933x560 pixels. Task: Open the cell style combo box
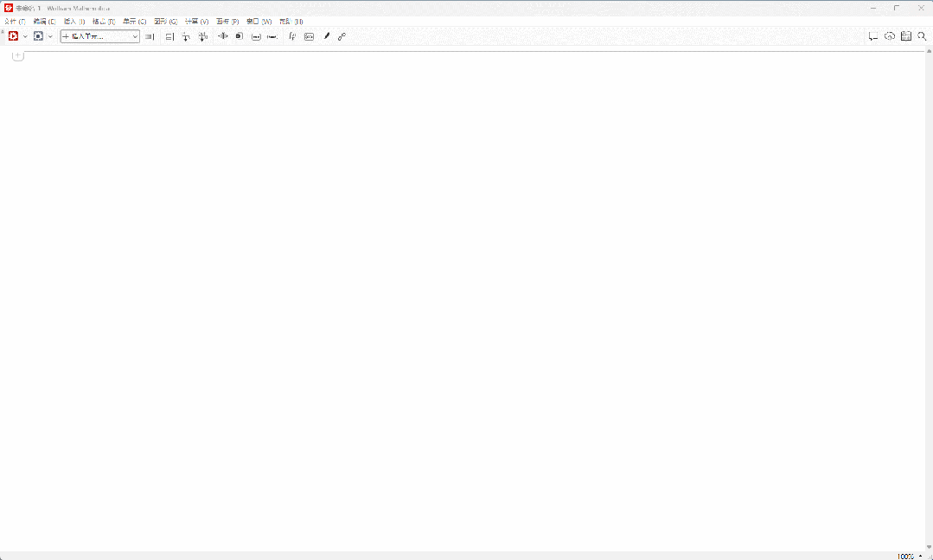click(x=100, y=36)
